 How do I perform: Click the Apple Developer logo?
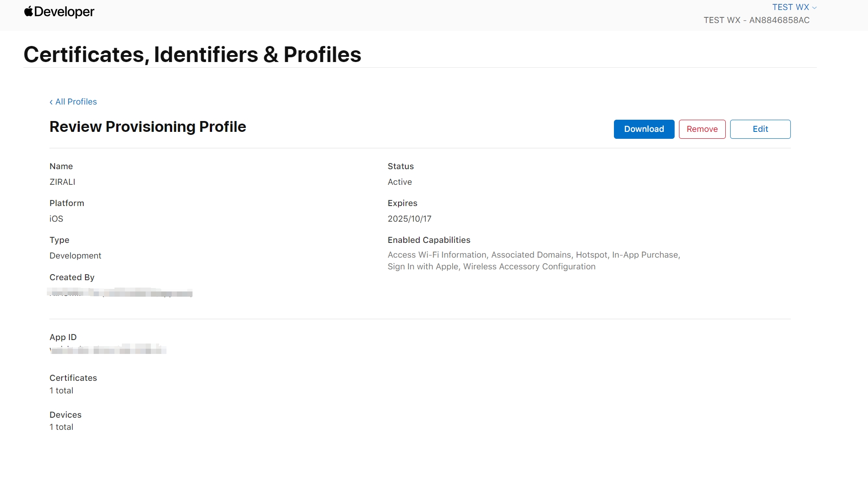59,12
